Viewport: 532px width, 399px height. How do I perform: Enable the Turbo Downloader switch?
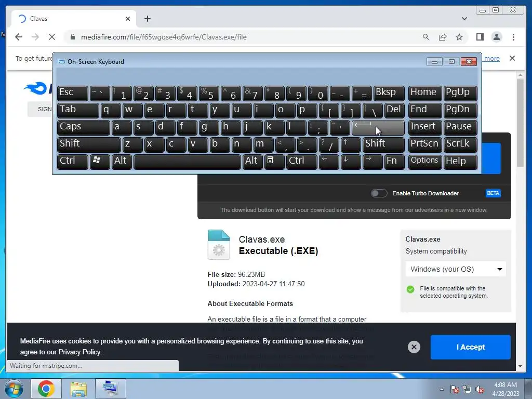point(379,193)
